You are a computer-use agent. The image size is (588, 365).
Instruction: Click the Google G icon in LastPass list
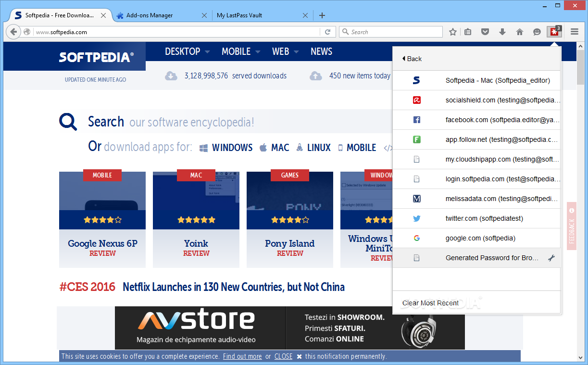coord(417,238)
